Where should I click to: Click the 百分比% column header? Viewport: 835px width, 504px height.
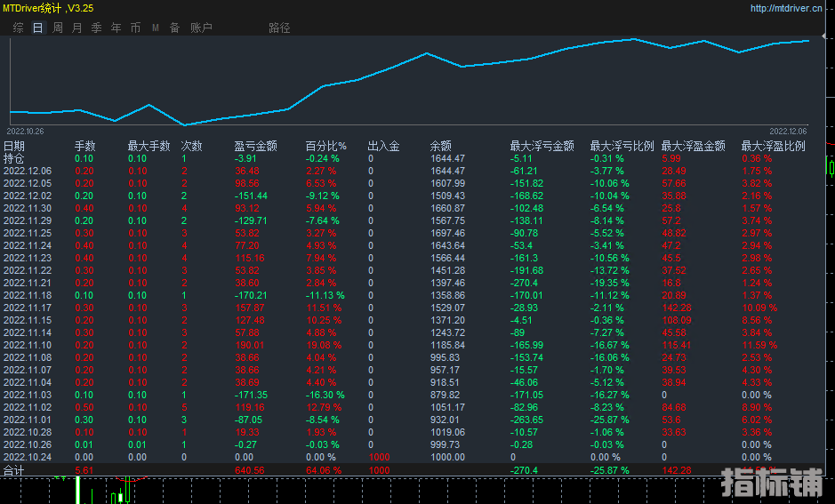pyautogui.click(x=325, y=146)
